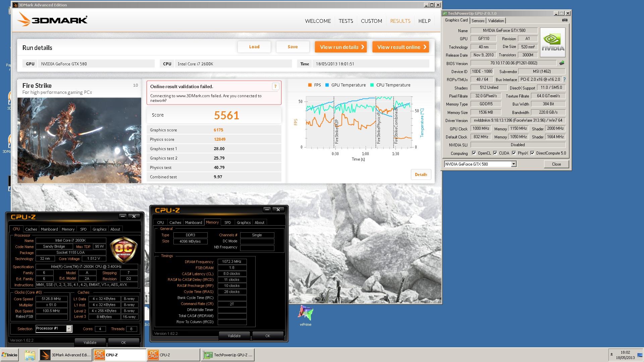The height and width of the screenshot is (362, 644).
Task: Click the GPU-Z camera screenshot icon
Action: click(565, 20)
